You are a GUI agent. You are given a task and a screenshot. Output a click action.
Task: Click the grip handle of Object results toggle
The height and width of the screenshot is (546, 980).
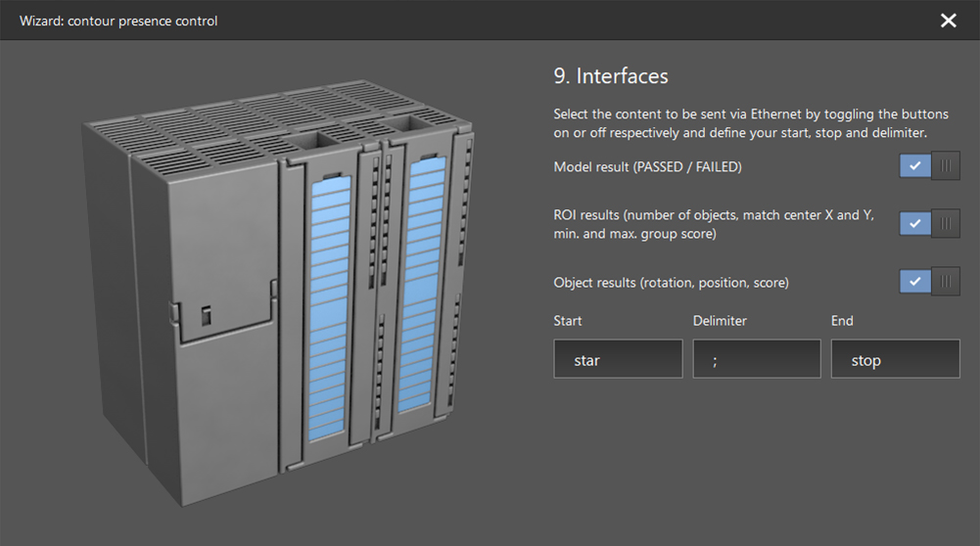(x=946, y=282)
